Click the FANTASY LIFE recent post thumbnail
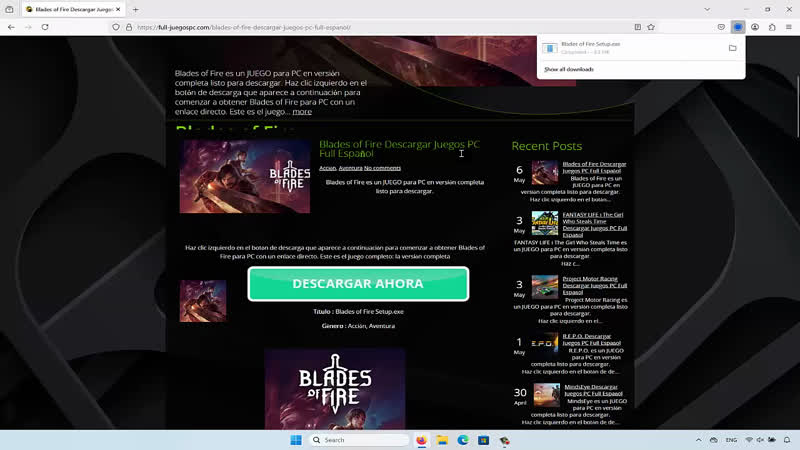This screenshot has height=450, width=800. (x=545, y=223)
